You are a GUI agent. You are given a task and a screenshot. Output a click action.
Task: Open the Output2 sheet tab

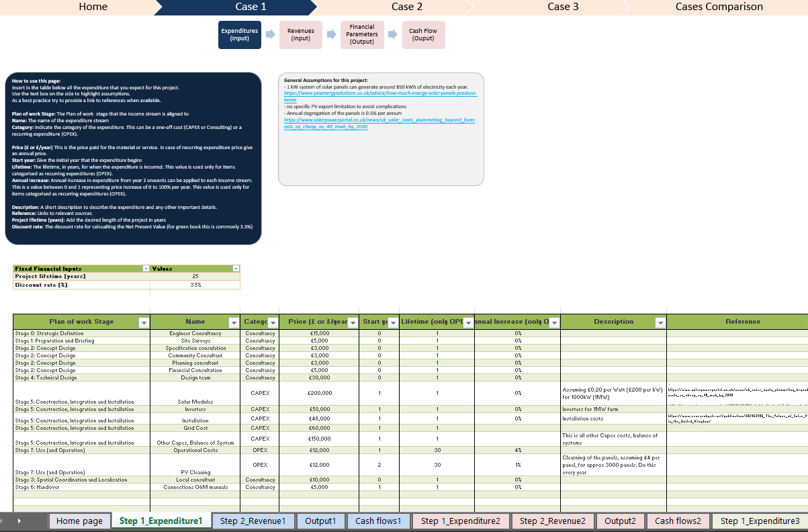620,521
